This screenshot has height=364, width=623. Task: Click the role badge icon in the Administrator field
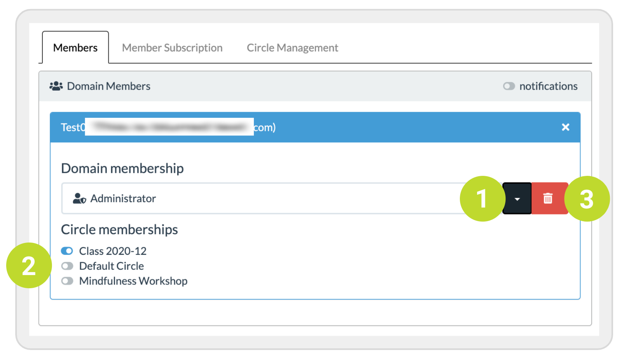[79, 198]
